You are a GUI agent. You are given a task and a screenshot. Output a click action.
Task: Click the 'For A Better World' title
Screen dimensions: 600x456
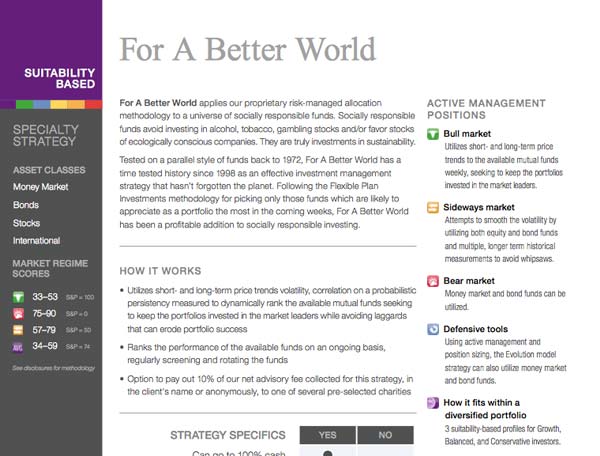pyautogui.click(x=248, y=49)
